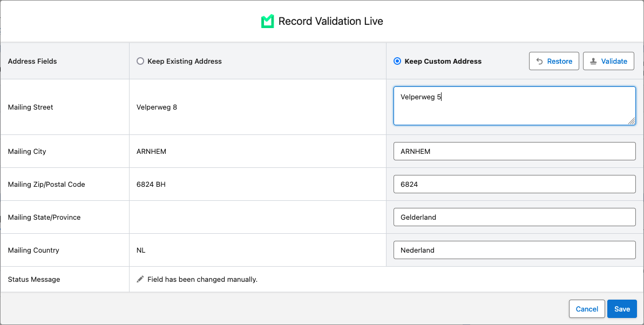Click the 'Mailing State/Province' row label

44,218
